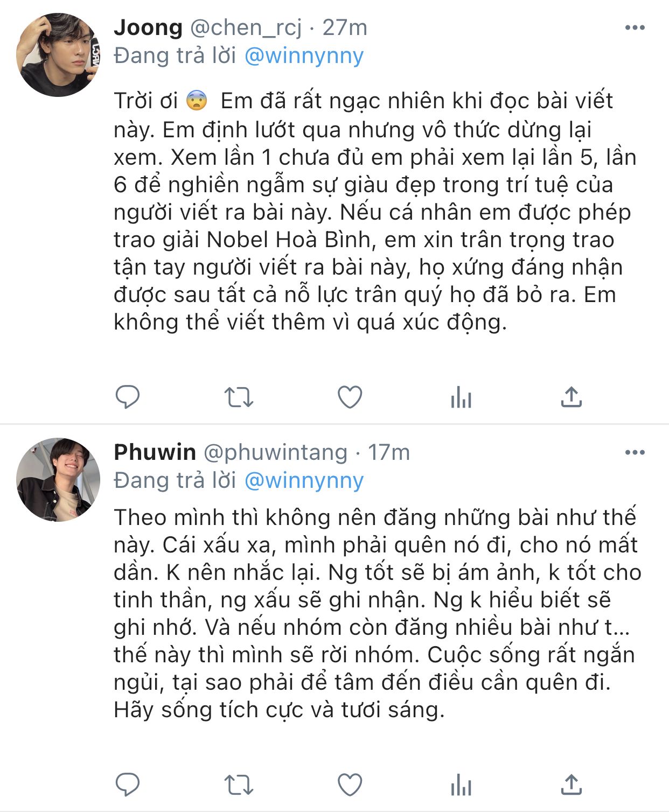
Task: Open more options for Phuwin's tweet
Action: [635, 452]
